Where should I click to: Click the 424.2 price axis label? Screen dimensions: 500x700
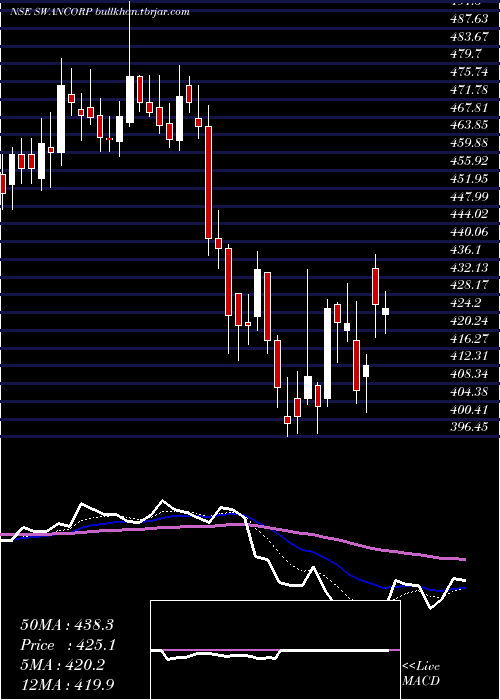coord(466,303)
